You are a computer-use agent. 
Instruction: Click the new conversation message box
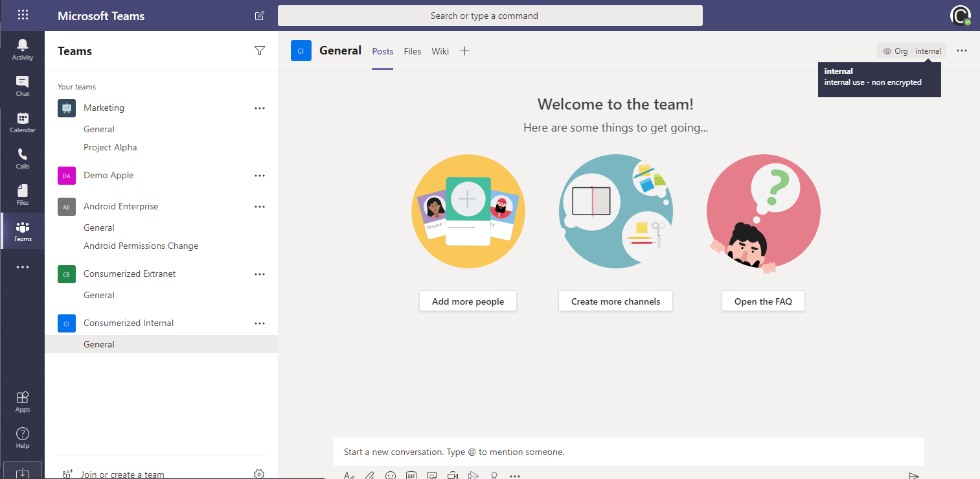(629, 452)
